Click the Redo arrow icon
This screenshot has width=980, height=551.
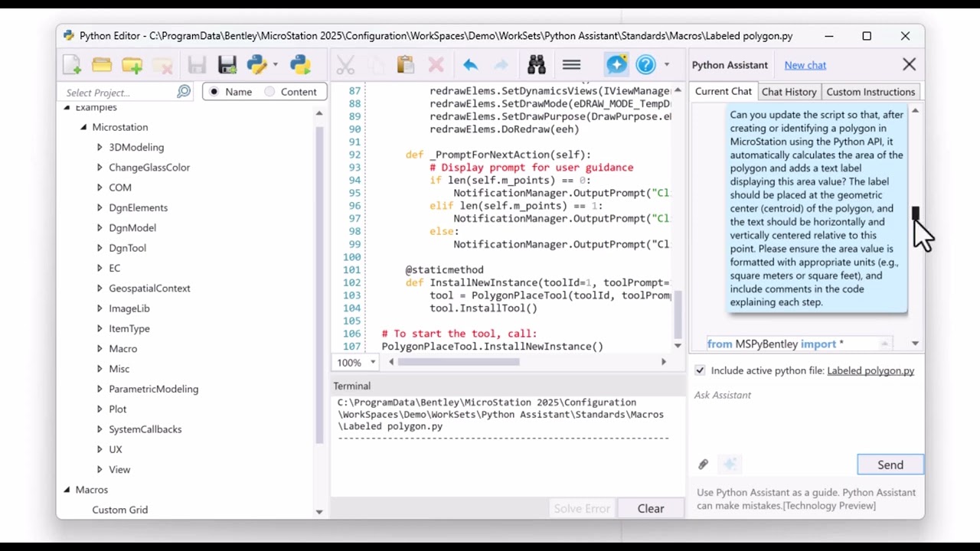tap(501, 65)
